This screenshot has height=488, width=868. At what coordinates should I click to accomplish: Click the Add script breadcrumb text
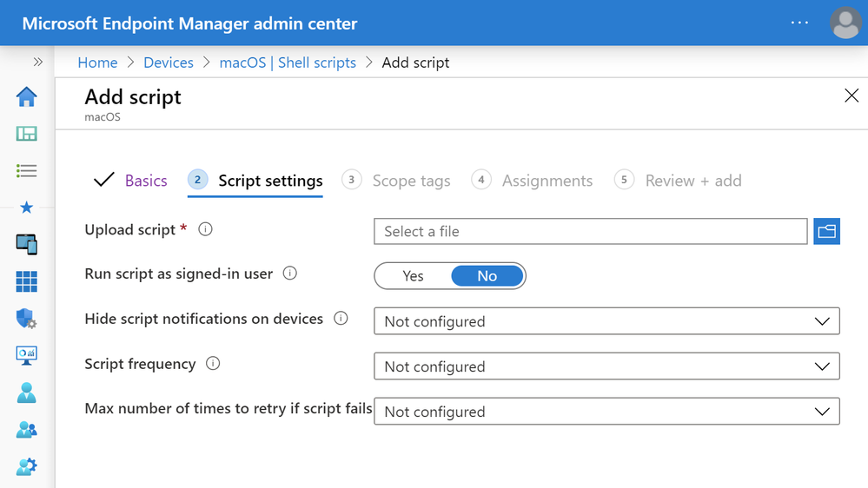pyautogui.click(x=415, y=63)
